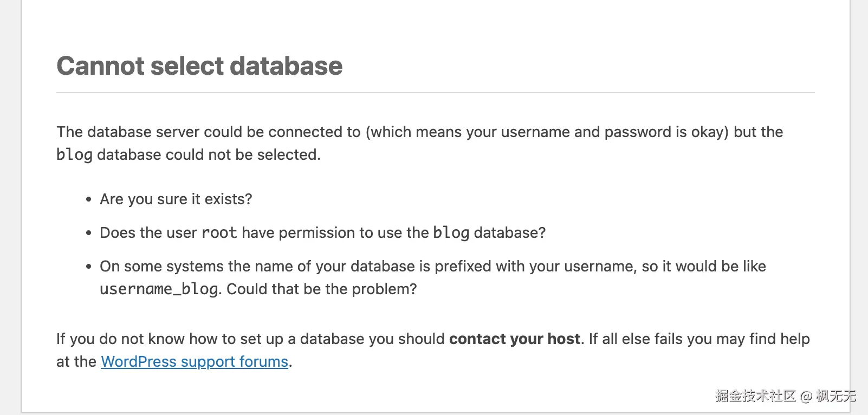868x415 pixels.
Task: Click the "Cannot select database" heading
Action: click(199, 66)
